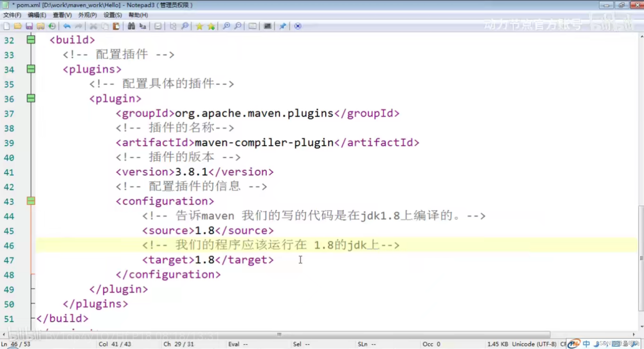The image size is (644, 349).
Task: Click the circled X exit icon
Action: pos(298,26)
